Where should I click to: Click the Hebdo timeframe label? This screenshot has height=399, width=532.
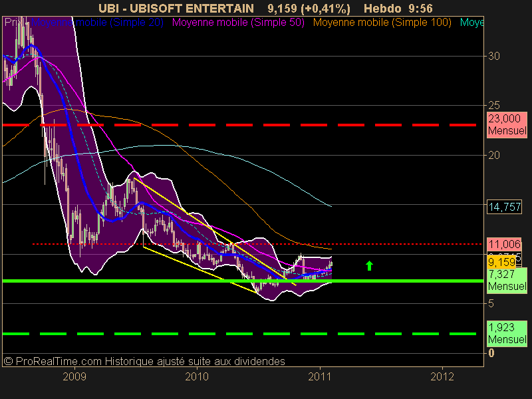coord(382,9)
